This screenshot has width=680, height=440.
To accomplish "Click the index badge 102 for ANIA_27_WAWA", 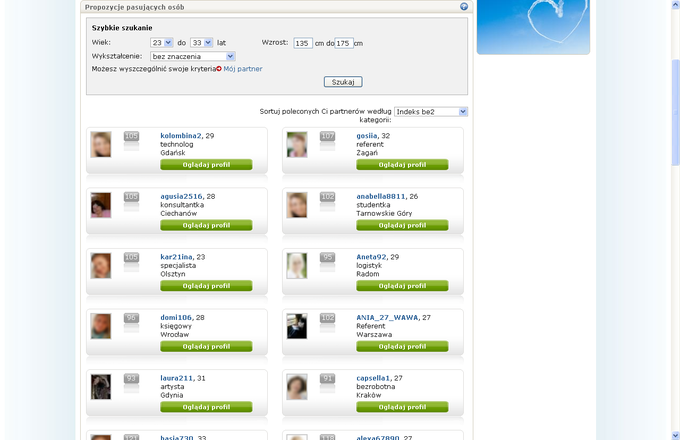I will tap(327, 318).
